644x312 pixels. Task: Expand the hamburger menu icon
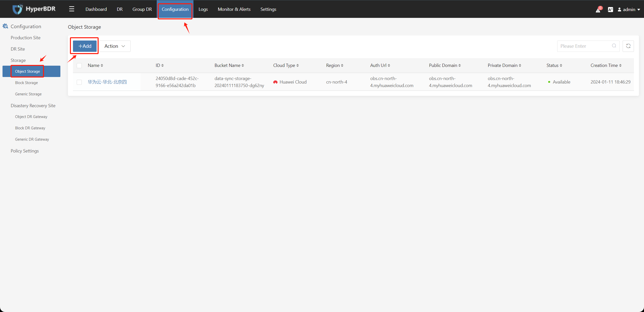71,9
